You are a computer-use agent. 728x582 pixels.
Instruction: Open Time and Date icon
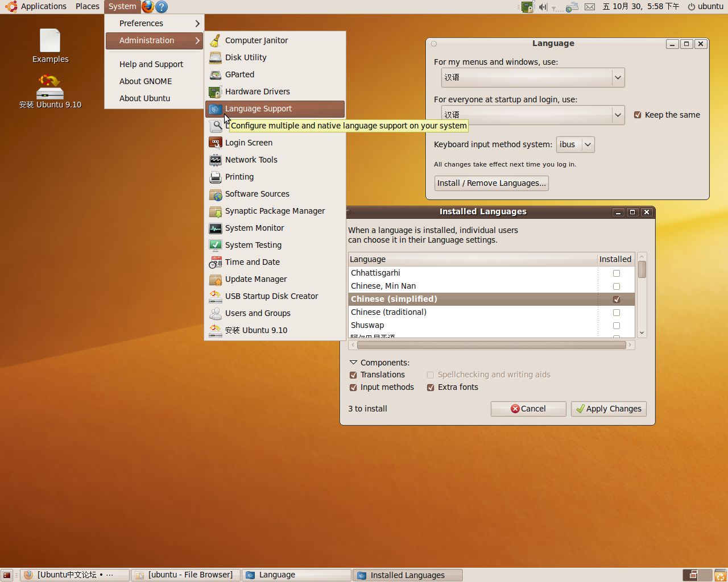pyautogui.click(x=216, y=262)
